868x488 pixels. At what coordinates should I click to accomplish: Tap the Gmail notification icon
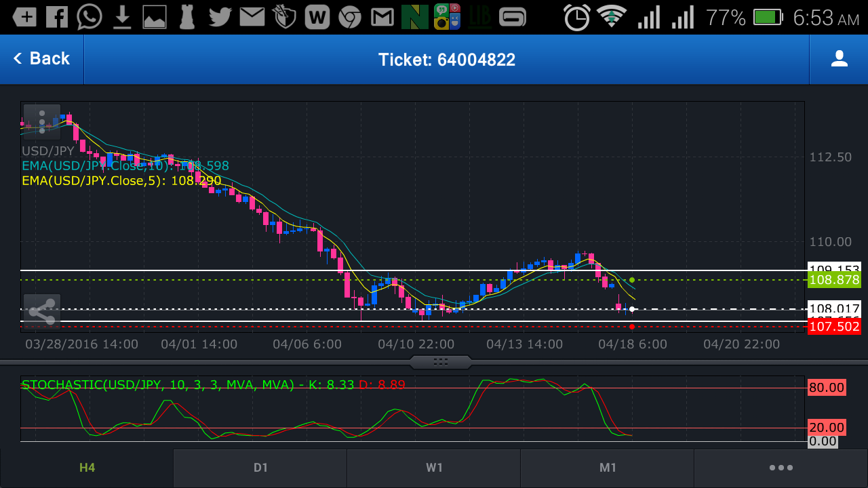pos(382,17)
